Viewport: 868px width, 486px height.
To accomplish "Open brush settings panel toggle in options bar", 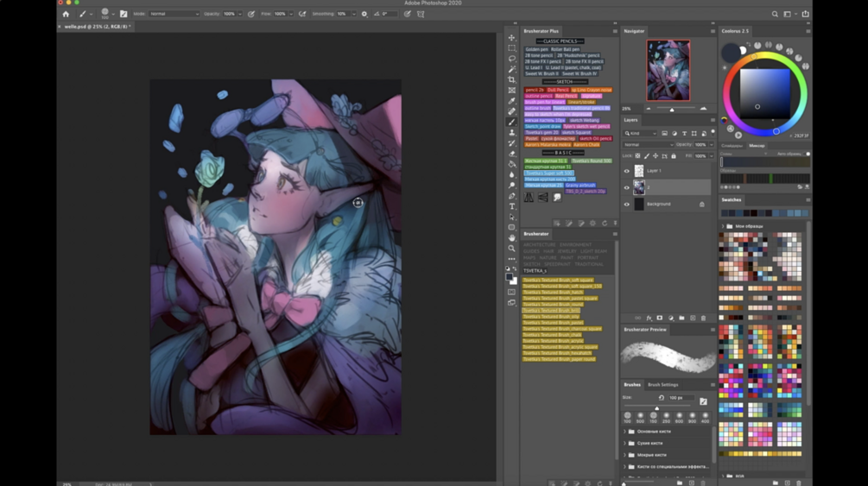I will [x=124, y=14].
